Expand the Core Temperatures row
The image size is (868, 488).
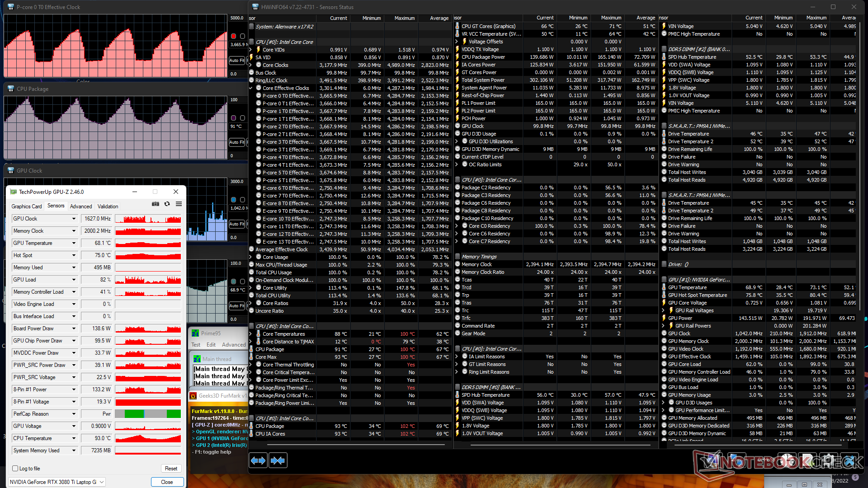(x=251, y=334)
